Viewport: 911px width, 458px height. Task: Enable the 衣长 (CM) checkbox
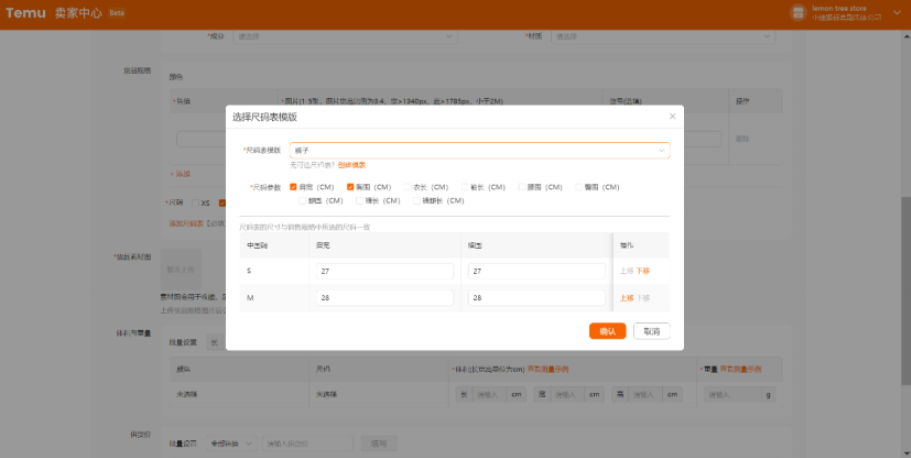tap(408, 187)
